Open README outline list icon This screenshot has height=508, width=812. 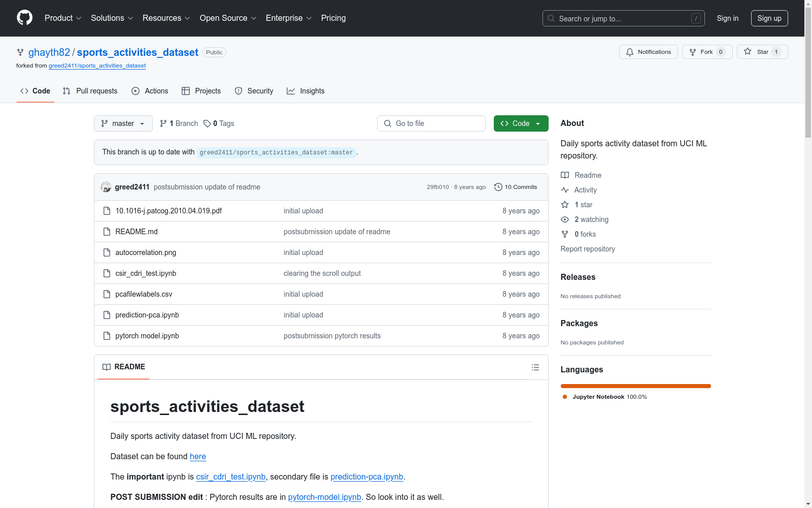pyautogui.click(x=535, y=367)
